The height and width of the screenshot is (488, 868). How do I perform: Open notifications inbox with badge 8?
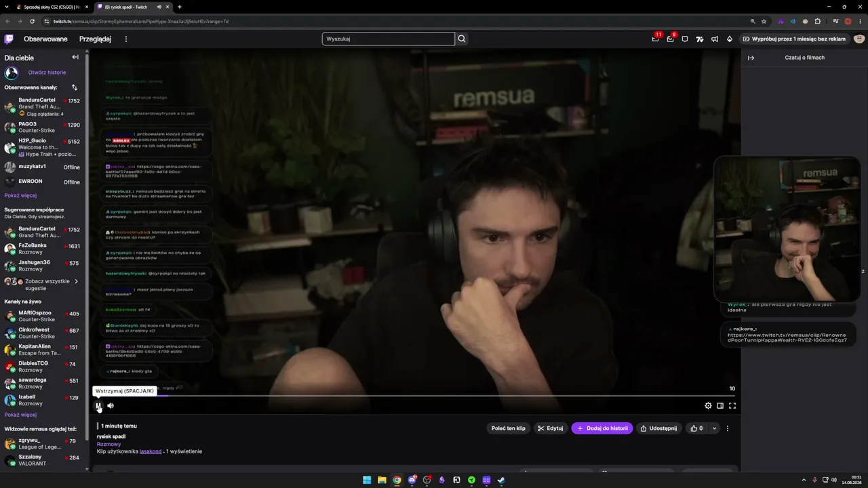pyautogui.click(x=670, y=39)
